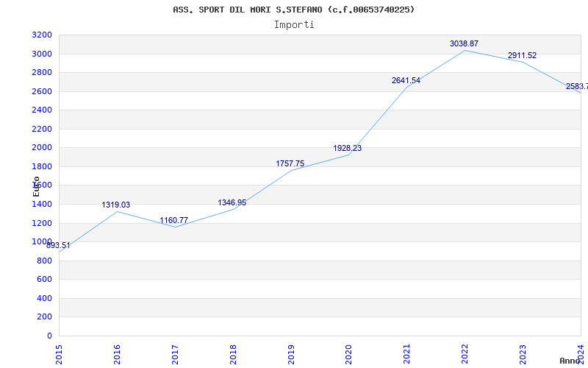Click the y-axis value 1800

click(42, 167)
